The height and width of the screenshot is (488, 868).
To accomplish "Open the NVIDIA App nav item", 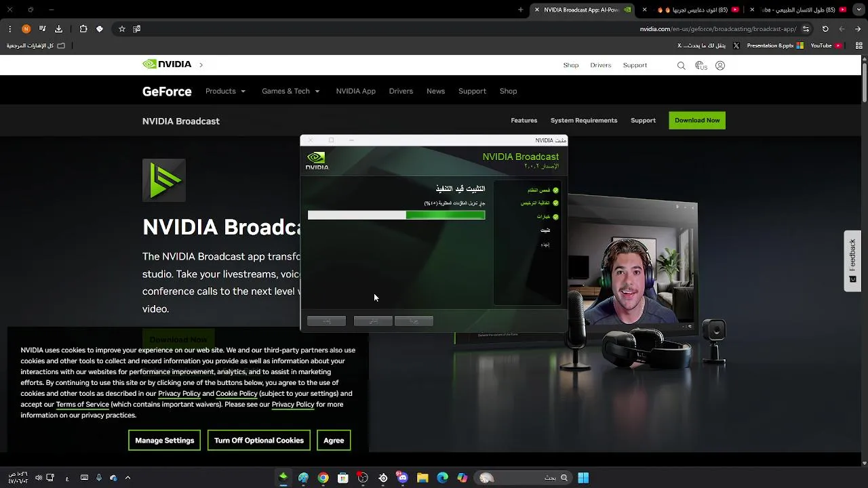I will [x=355, y=91].
